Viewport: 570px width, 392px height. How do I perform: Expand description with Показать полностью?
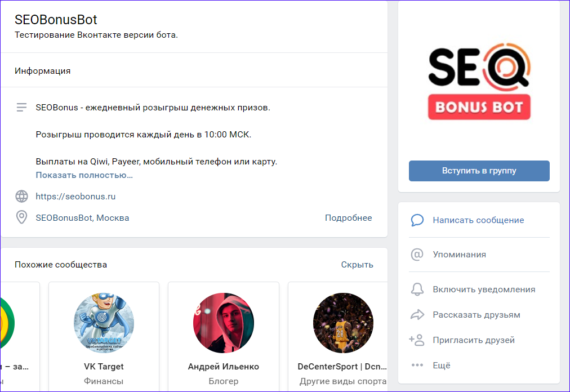pos(84,175)
